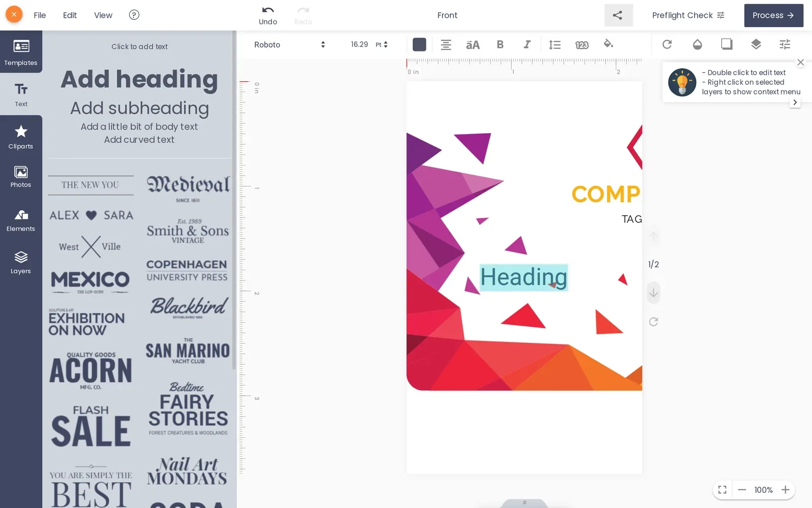Image resolution: width=812 pixels, height=508 pixels.
Task: Open the Cliparts sidebar panel
Action: [x=21, y=137]
